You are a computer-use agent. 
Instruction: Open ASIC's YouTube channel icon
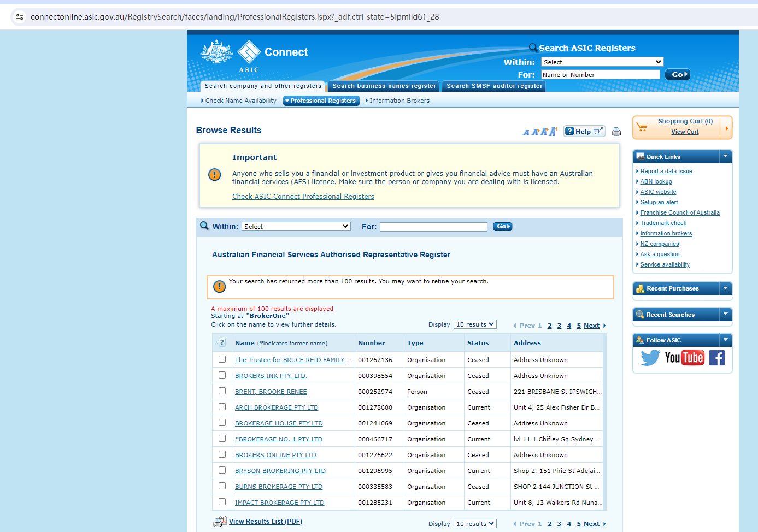(x=684, y=358)
